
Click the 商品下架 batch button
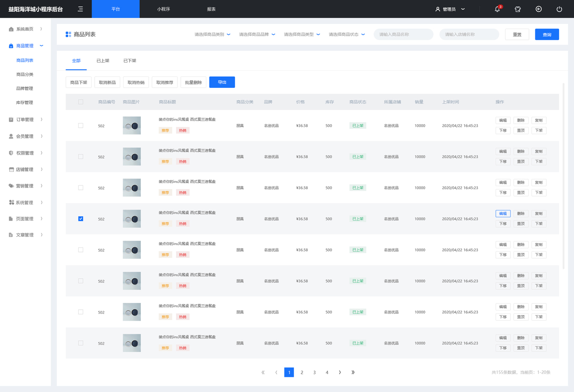coord(79,82)
